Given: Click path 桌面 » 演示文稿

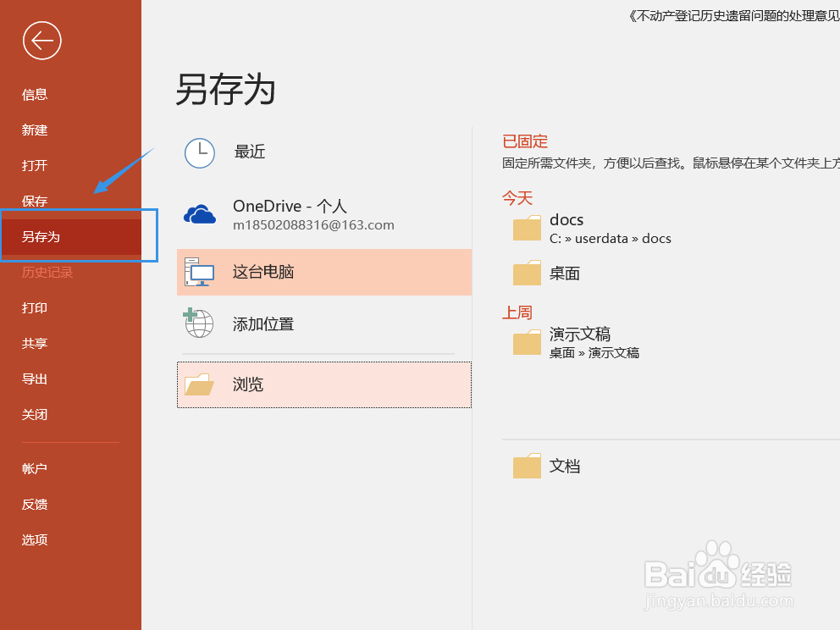Looking at the screenshot, I should pyautogui.click(x=594, y=353).
